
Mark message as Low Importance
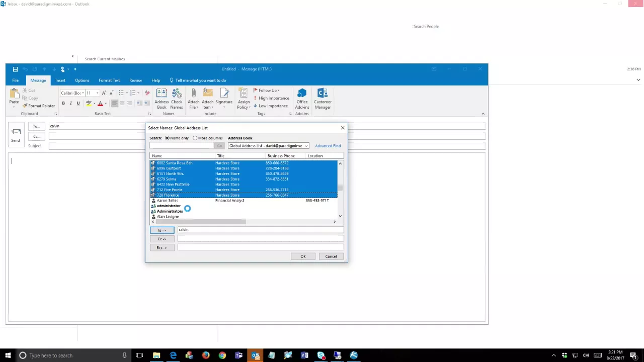click(271, 106)
